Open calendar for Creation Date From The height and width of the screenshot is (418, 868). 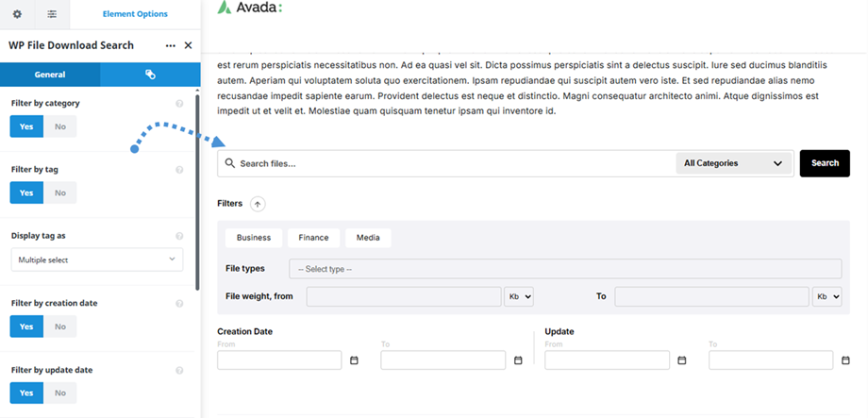pos(355,359)
